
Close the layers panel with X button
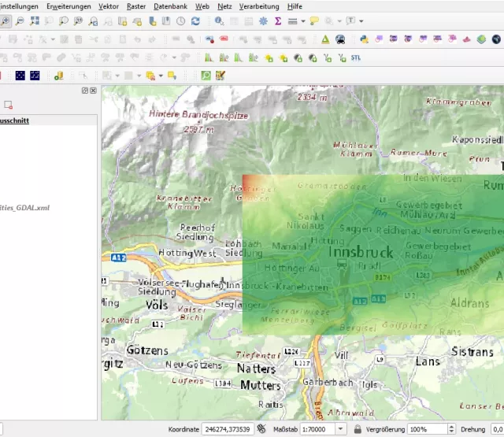pyautogui.click(x=93, y=91)
